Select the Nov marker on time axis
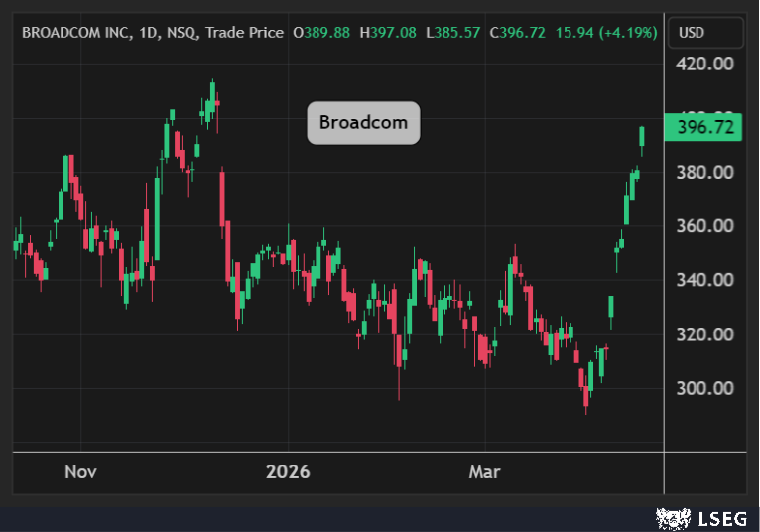The width and height of the screenshot is (760, 532). coord(80,471)
